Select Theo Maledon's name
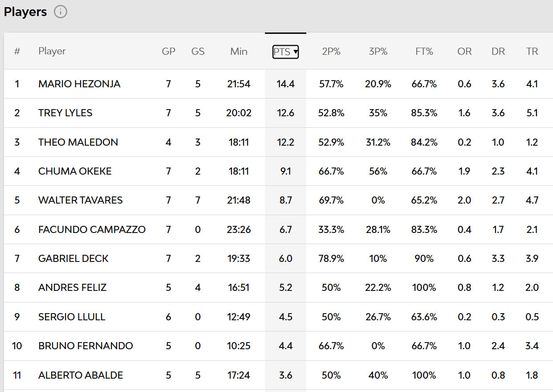Image resolution: width=553 pixels, height=392 pixels. pos(78,143)
